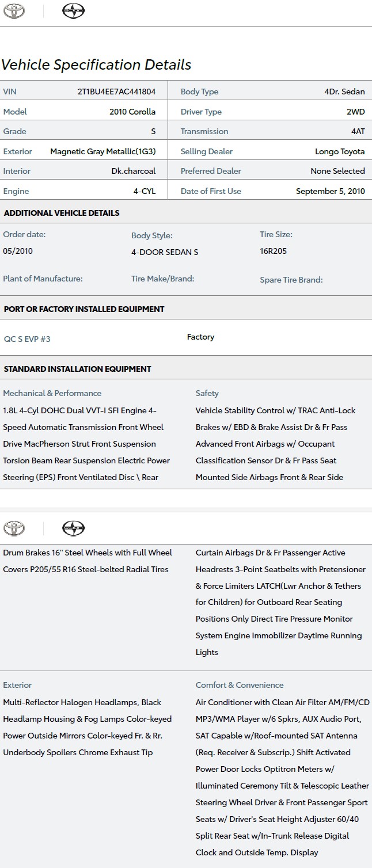Viewport: 372px width, 868px height.
Task: Click the Toyota logo above Vehicle Specification Details
Action: pyautogui.click(x=14, y=11)
